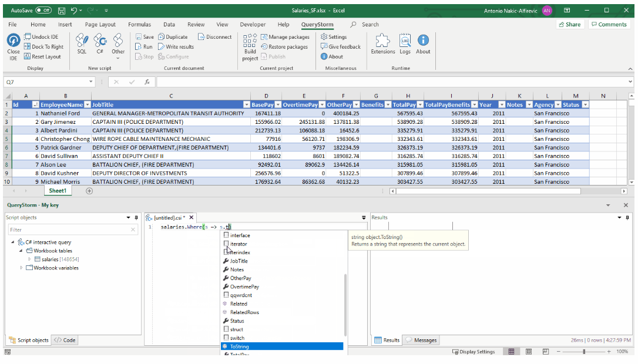Viewport: 638px width, 364px height.
Task: Click About in the Miscellaneous group
Action: (x=331, y=56)
